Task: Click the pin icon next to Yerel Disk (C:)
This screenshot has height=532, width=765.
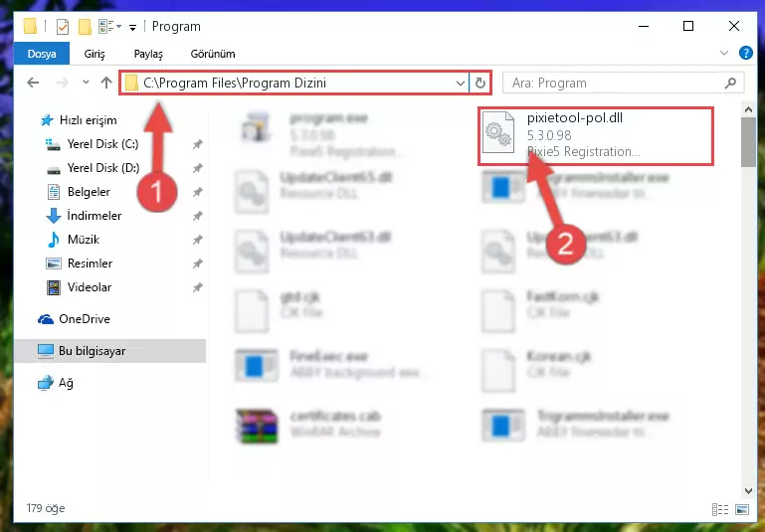Action: [198, 144]
